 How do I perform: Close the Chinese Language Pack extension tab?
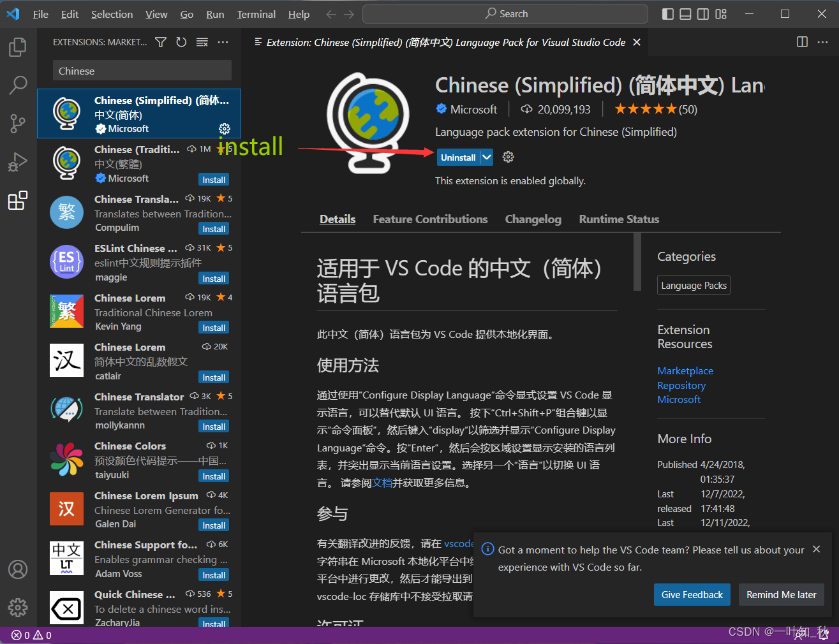point(637,42)
